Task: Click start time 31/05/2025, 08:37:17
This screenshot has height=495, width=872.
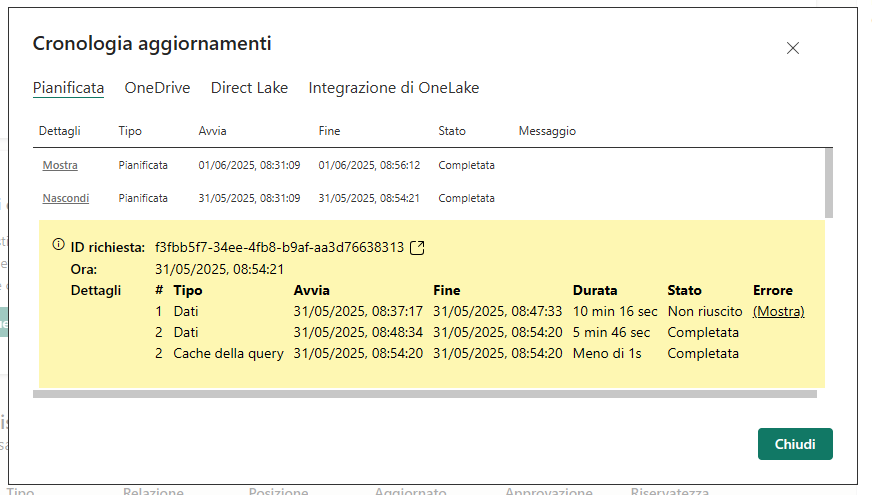Action: click(358, 311)
